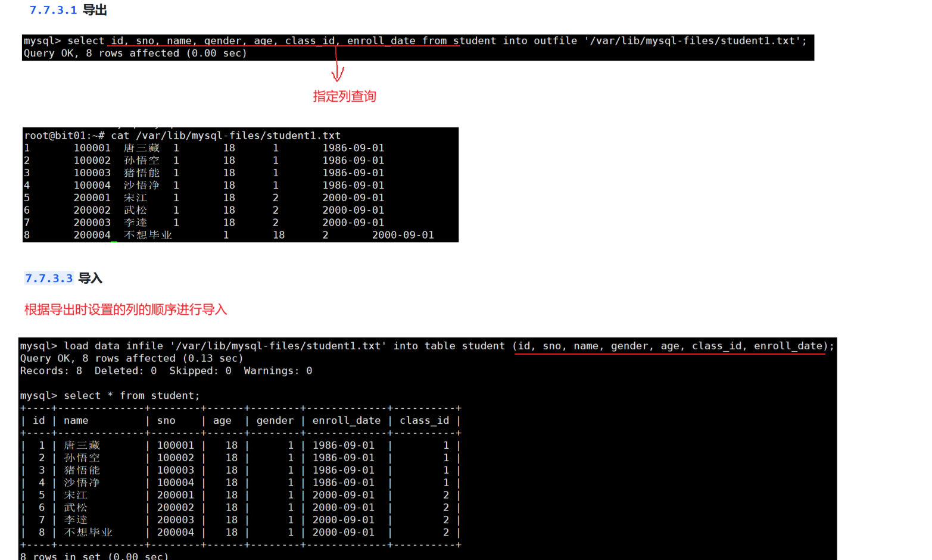Click "Query OK, 8 rows affected (0.13 sec)"
The height and width of the screenshot is (560, 932).
[x=132, y=359]
